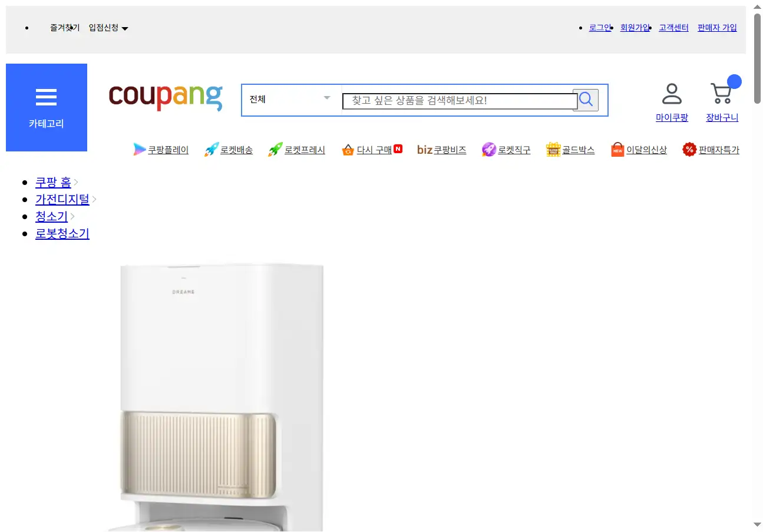Click the 로켓배송 rocket icon
The image size is (763, 532).
click(x=212, y=150)
